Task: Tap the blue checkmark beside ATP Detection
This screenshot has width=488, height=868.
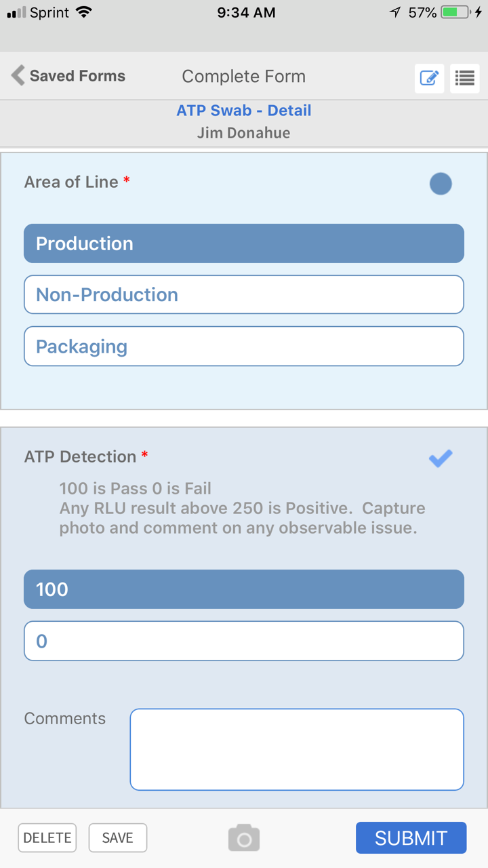Action: (x=441, y=459)
